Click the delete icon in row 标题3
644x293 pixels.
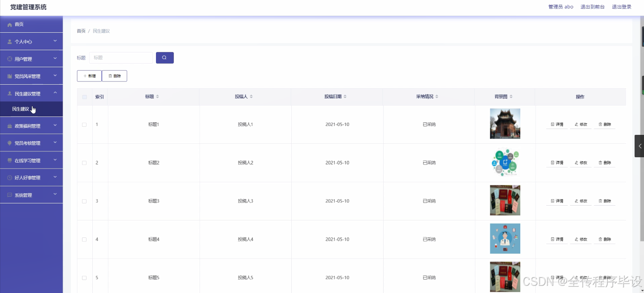pos(601,201)
